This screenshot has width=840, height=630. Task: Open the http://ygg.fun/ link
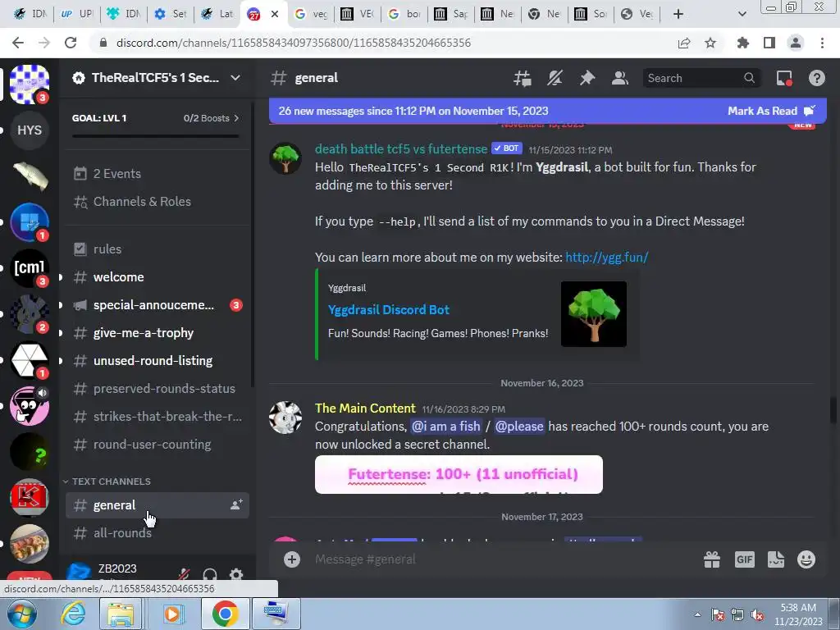point(606,257)
